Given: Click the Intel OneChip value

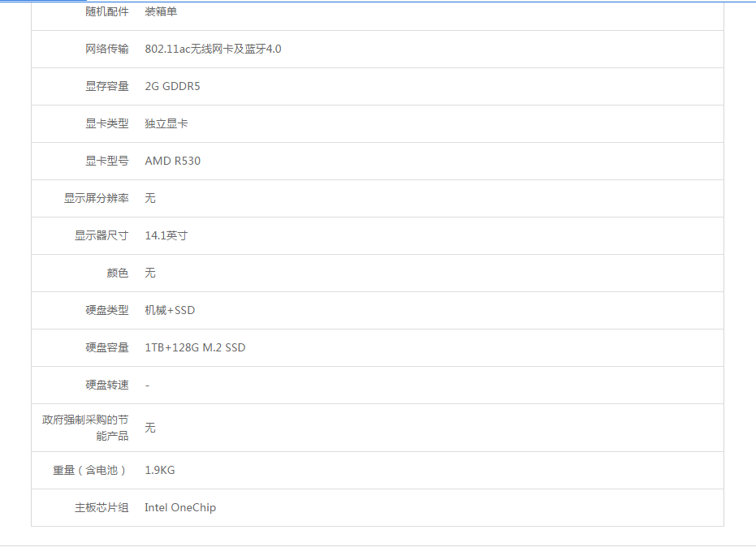Looking at the screenshot, I should pyautogui.click(x=180, y=507).
